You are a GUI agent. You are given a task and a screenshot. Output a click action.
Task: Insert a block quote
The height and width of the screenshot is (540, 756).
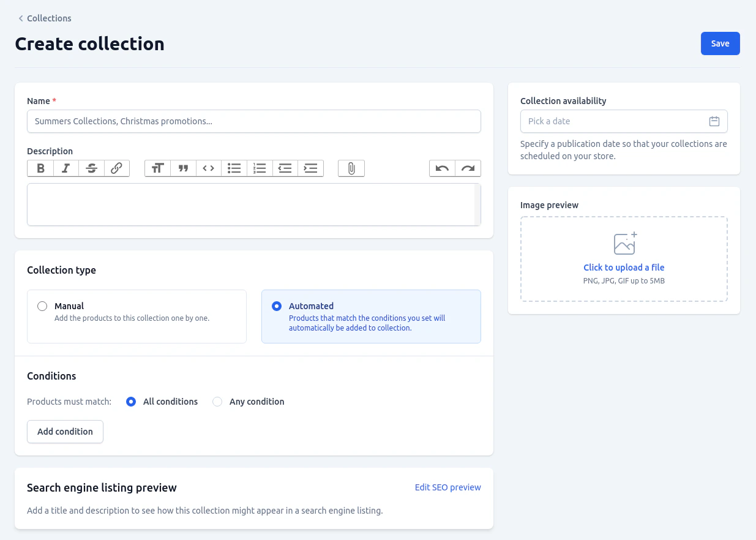[183, 168]
